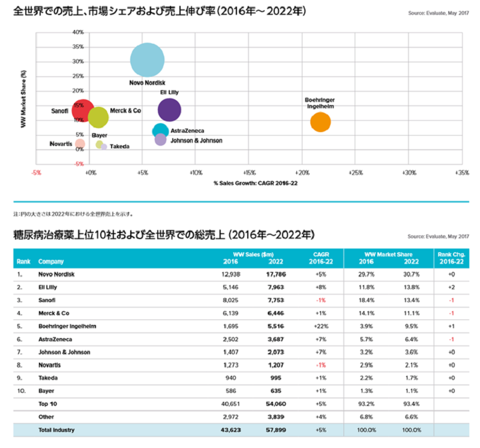Select the '+35%' tick on the horizontal axis
Screen dimensions: 480x448
[x=462, y=173]
